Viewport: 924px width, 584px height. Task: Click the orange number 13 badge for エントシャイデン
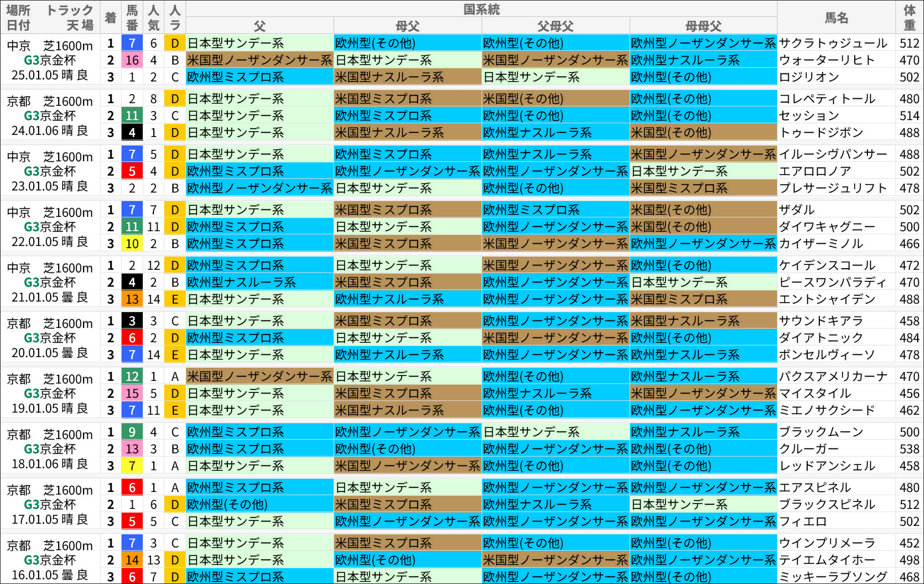pyautogui.click(x=131, y=299)
